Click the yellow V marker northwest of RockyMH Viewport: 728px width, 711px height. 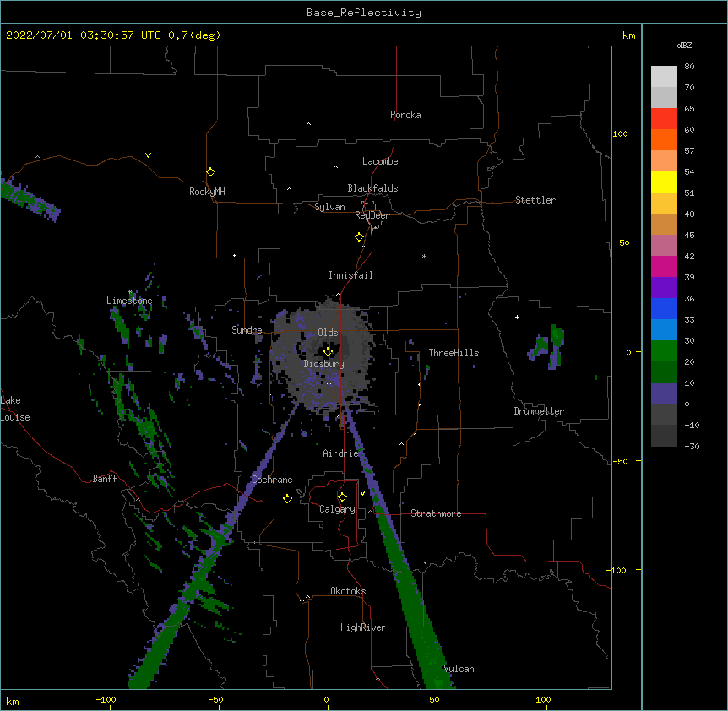[148, 155]
